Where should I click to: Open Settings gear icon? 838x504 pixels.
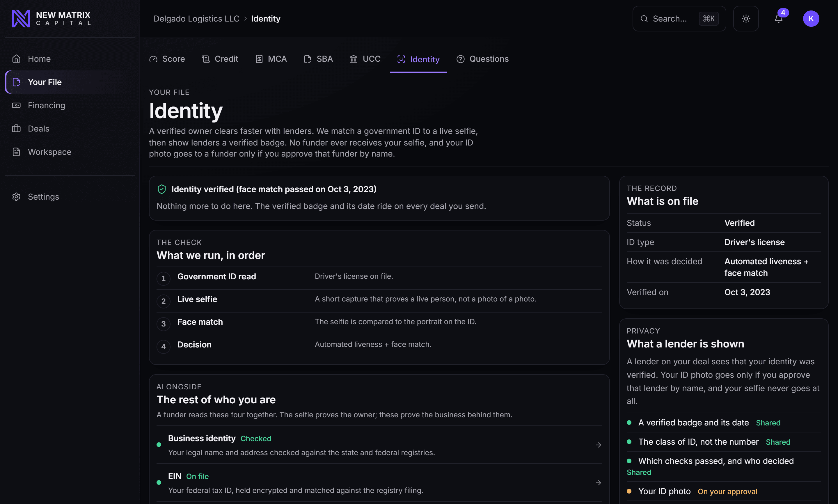(x=16, y=197)
